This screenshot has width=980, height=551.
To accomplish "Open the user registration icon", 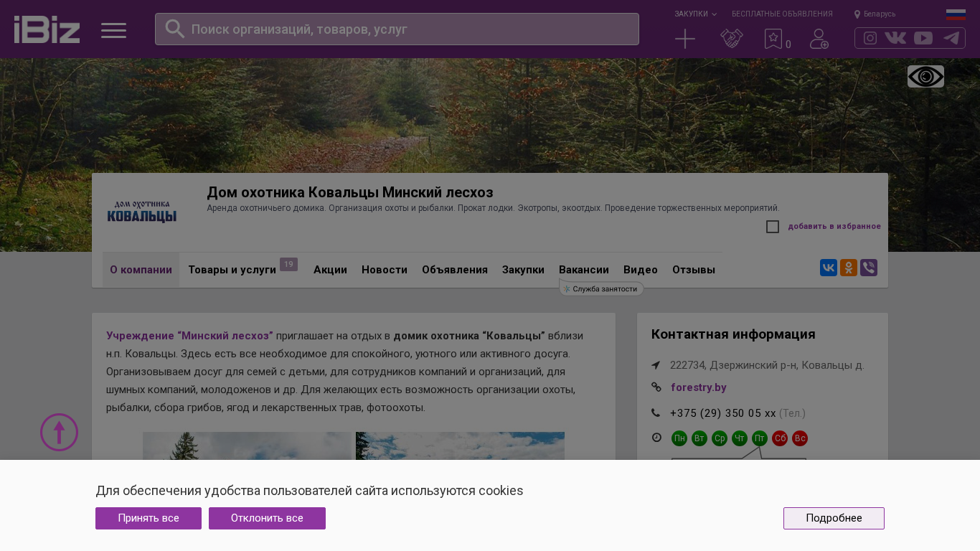I will point(819,39).
